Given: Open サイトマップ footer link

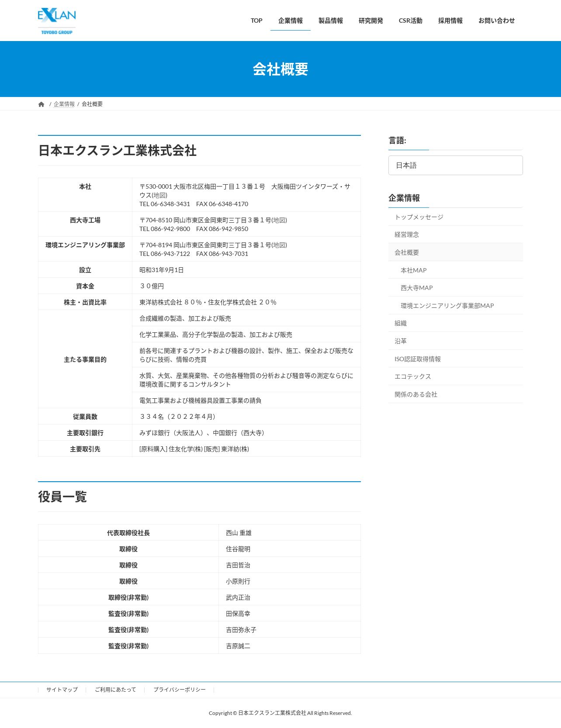Looking at the screenshot, I should coord(62,690).
